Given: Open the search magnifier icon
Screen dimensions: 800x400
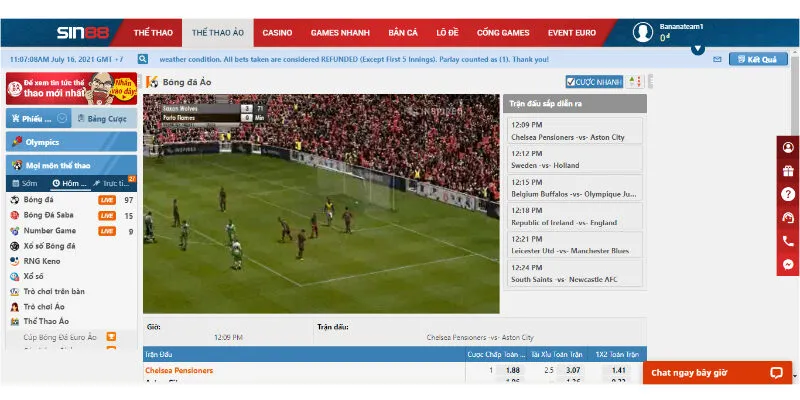Looking at the screenshot, I should [143, 59].
